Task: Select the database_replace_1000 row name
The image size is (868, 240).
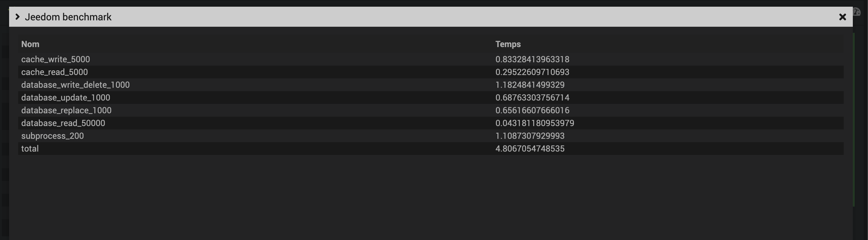Action: [66, 111]
